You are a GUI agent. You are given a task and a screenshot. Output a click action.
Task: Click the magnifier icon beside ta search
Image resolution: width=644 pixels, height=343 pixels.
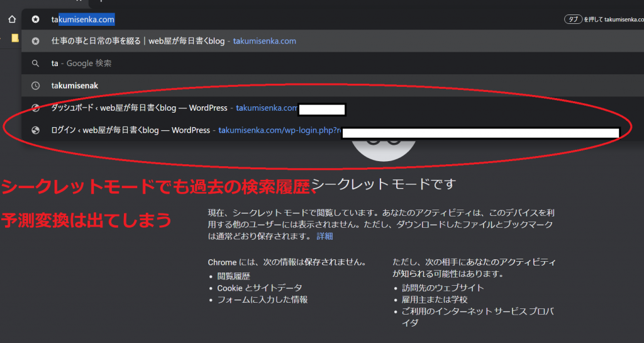36,64
